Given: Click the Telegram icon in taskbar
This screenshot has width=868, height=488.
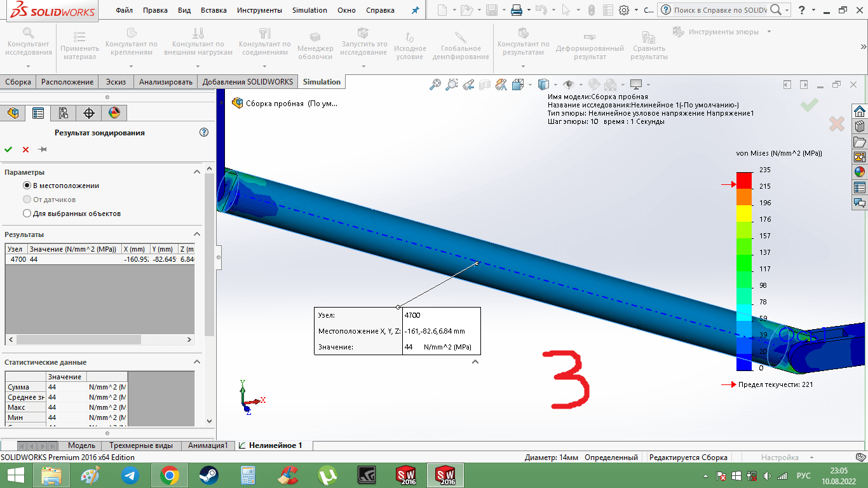Looking at the screenshot, I should pos(130,475).
